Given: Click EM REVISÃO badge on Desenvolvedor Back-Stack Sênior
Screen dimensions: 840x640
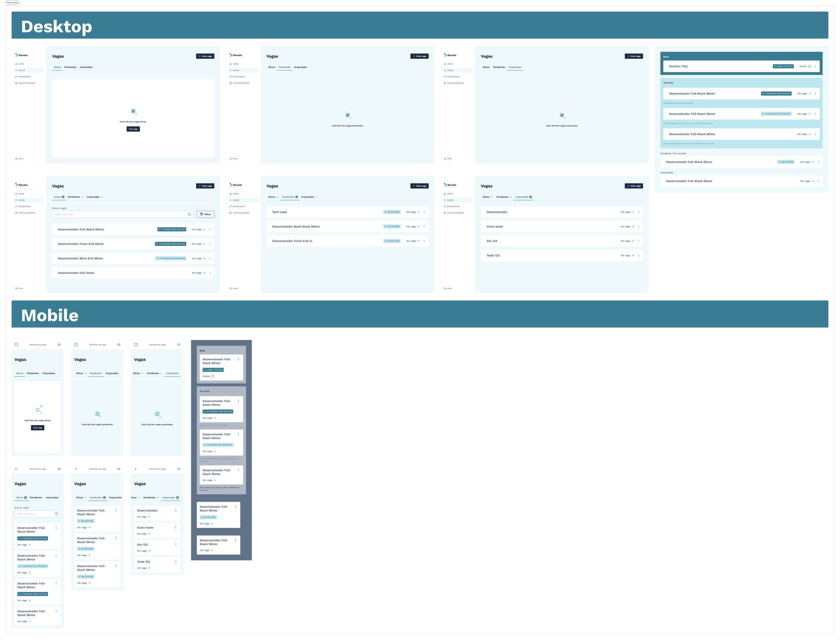Looking at the screenshot, I should [x=392, y=226].
